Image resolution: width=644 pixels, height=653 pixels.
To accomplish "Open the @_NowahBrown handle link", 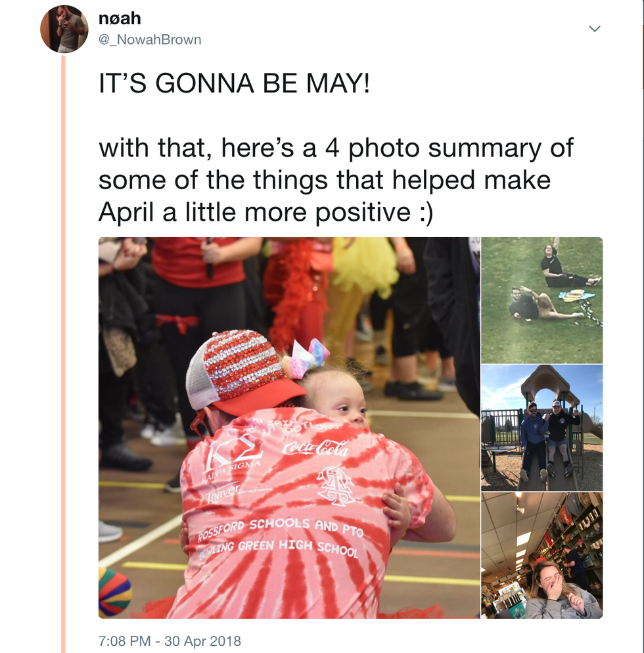I will [x=150, y=39].
